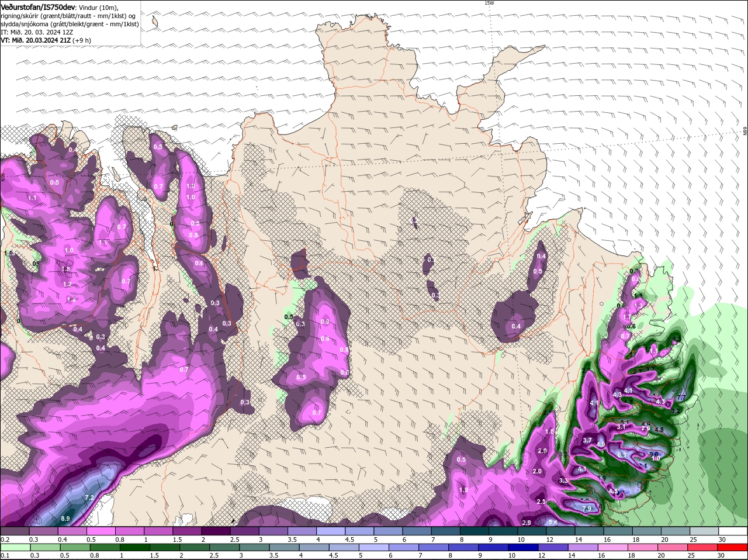Viewport: 748px width, 560px height.
Task: Pick the bright pink 0.5–0.8 swatch in the upper legend
Action: pyautogui.click(x=101, y=531)
